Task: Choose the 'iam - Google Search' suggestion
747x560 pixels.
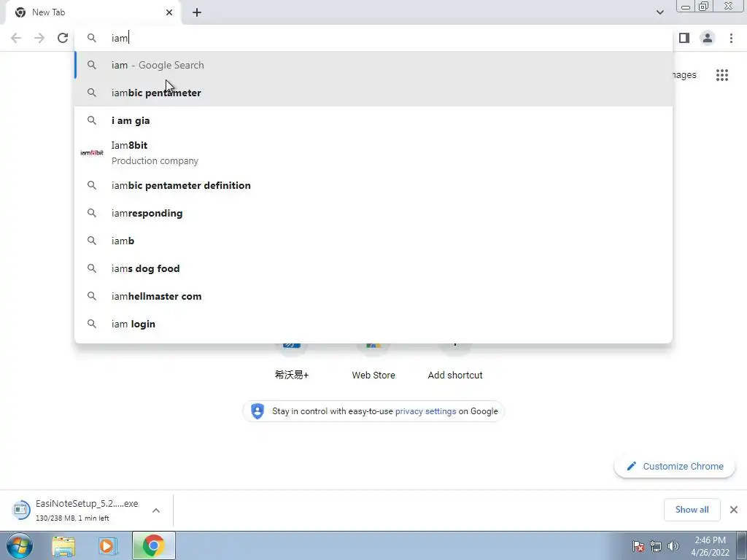Action: 373,65
